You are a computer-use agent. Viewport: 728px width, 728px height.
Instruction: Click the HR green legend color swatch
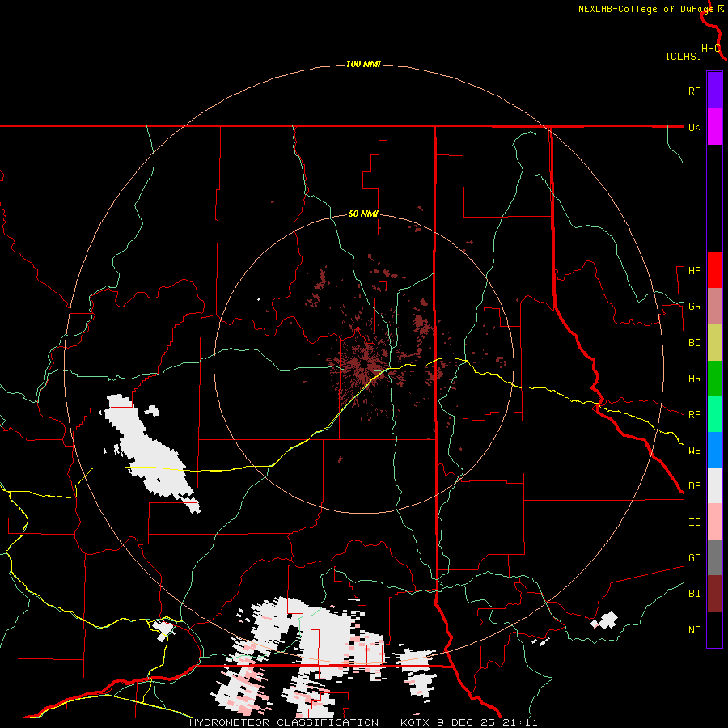click(x=714, y=379)
